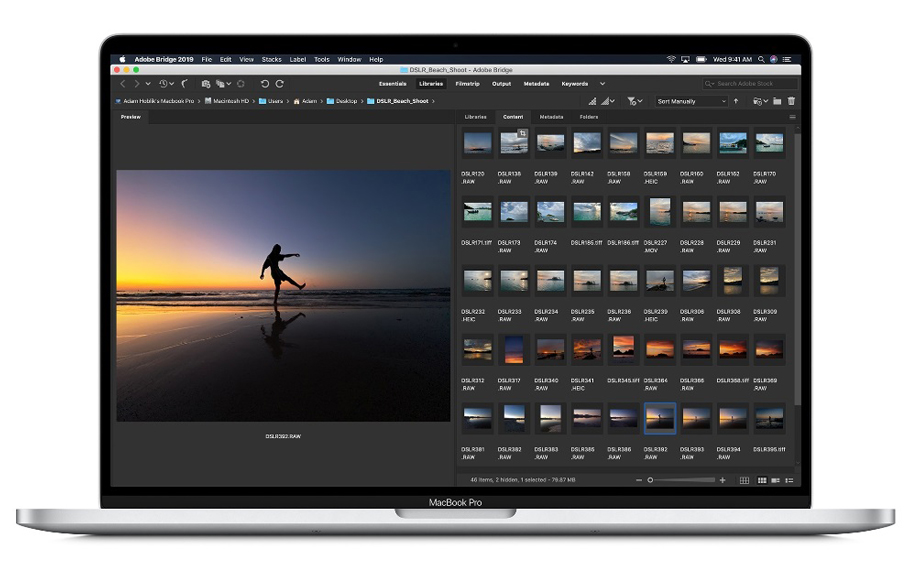Open the recent files dropdown
Image resolution: width=920 pixels, height=576 pixels.
click(165, 84)
